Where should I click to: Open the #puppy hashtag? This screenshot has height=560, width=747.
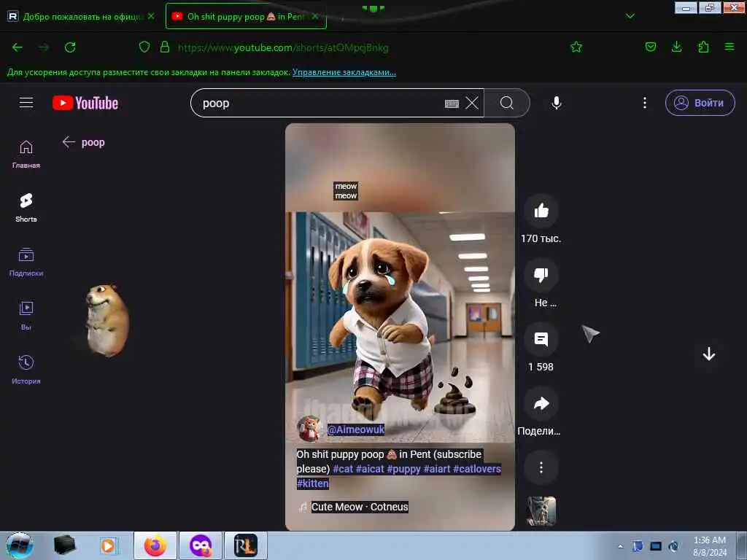403,469
